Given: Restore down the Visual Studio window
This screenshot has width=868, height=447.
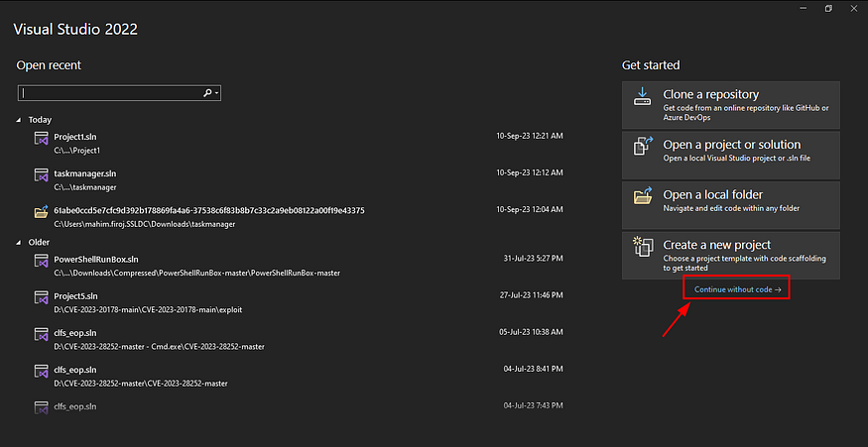Looking at the screenshot, I should tap(828, 8).
